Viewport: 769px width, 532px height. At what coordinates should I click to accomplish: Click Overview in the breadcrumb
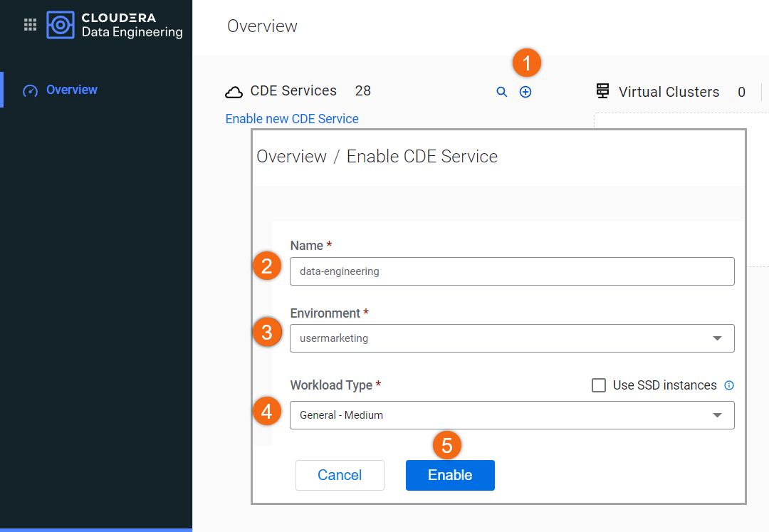click(291, 157)
